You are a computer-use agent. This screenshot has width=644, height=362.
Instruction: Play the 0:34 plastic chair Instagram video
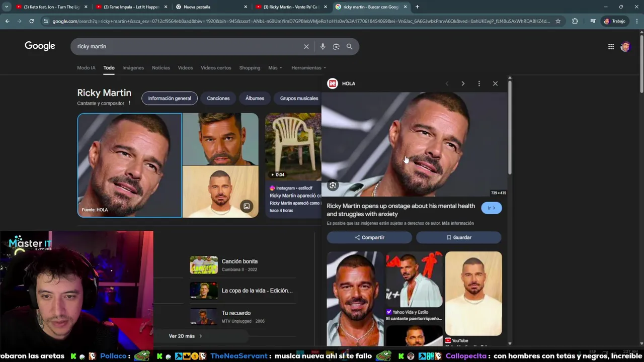[x=293, y=146]
